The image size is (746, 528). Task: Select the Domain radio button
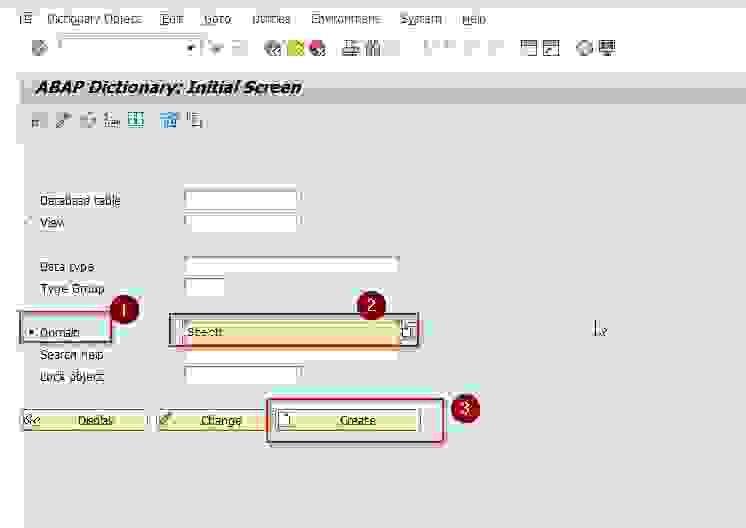click(x=32, y=332)
